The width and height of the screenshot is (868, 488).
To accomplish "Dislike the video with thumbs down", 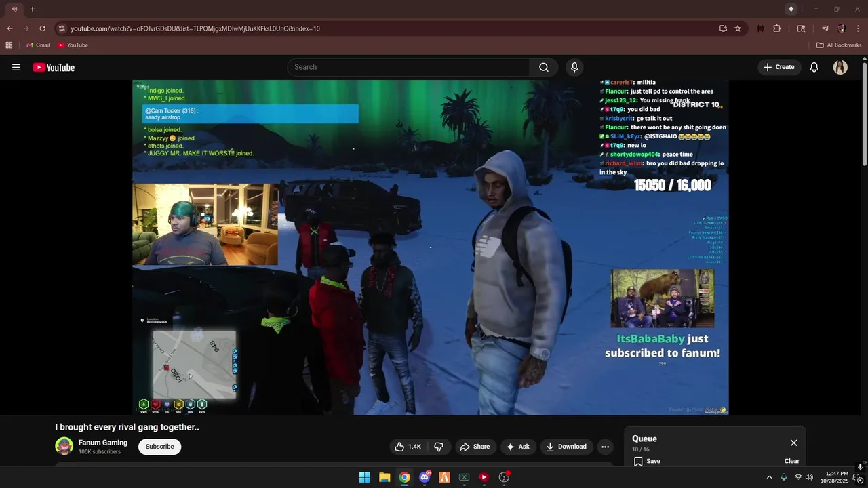I will [439, 447].
